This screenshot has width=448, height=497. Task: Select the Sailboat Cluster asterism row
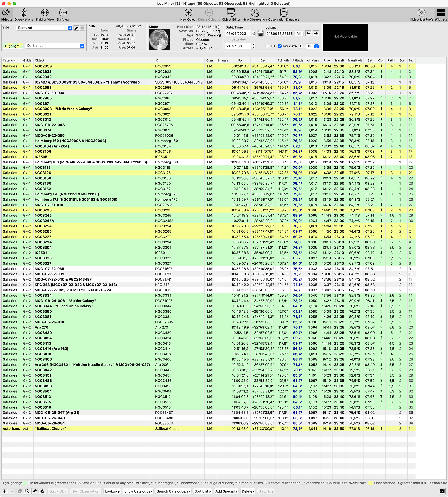pos(208,428)
